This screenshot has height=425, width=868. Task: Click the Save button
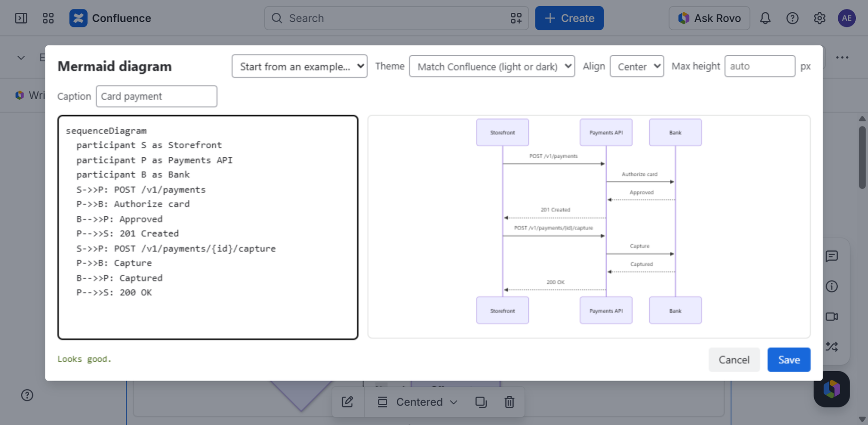pos(789,360)
